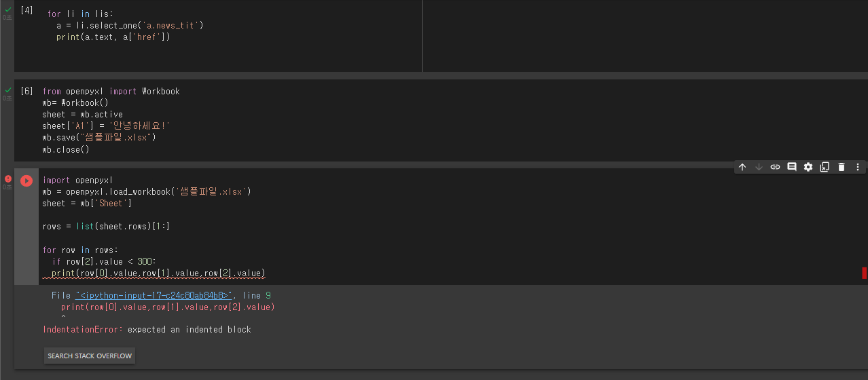The image size is (868, 380).
Task: Click the green checkmark beside cell [6]
Action: 7,90
